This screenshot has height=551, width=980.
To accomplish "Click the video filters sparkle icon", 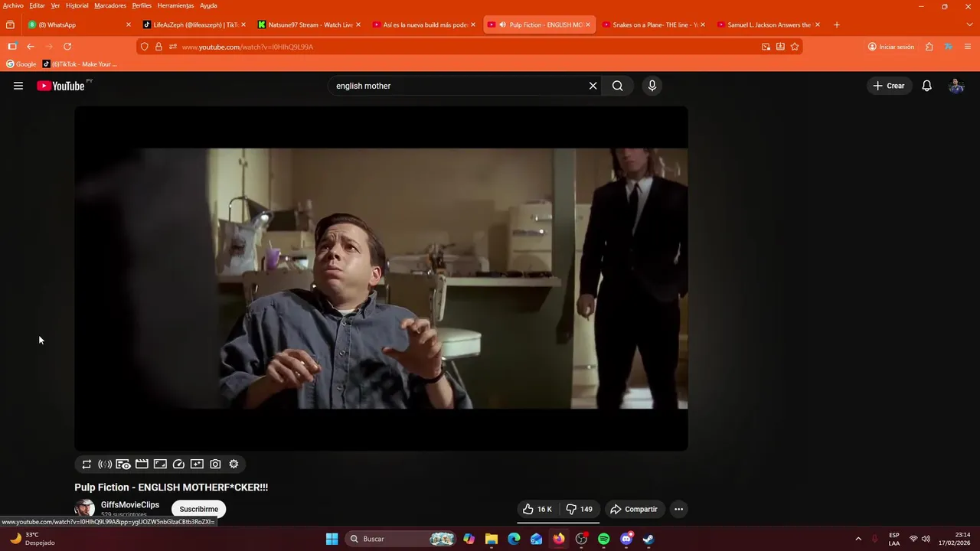I will (197, 464).
